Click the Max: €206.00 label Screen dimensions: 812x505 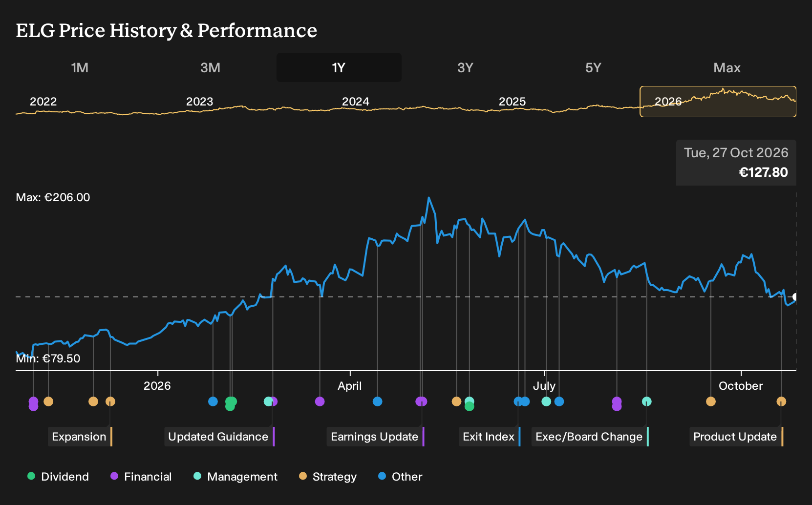click(x=53, y=197)
